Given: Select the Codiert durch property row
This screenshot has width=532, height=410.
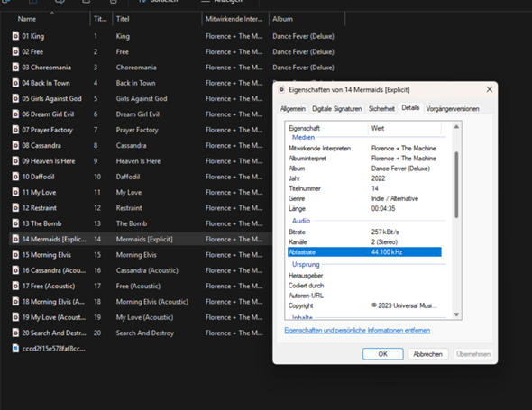Looking at the screenshot, I should [364, 286].
